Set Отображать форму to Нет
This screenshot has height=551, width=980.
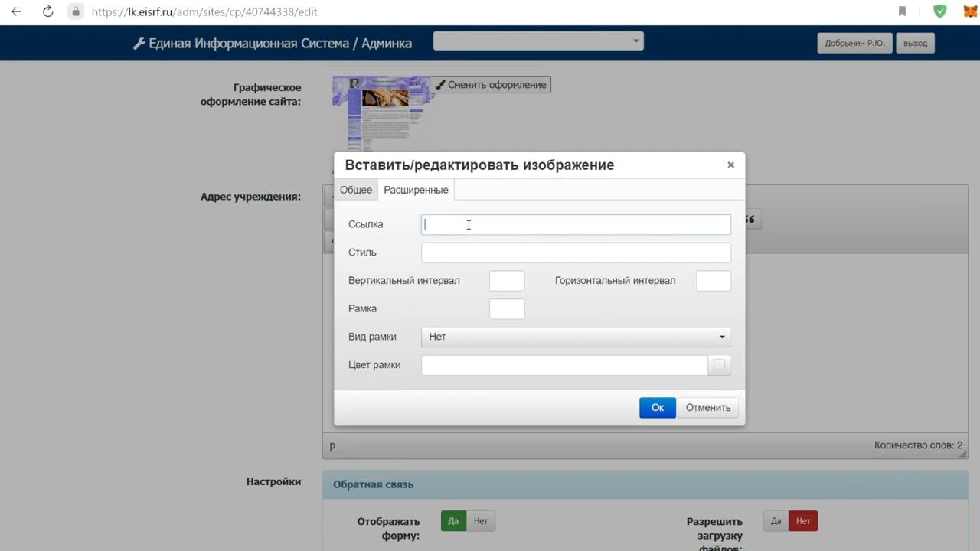tap(481, 521)
